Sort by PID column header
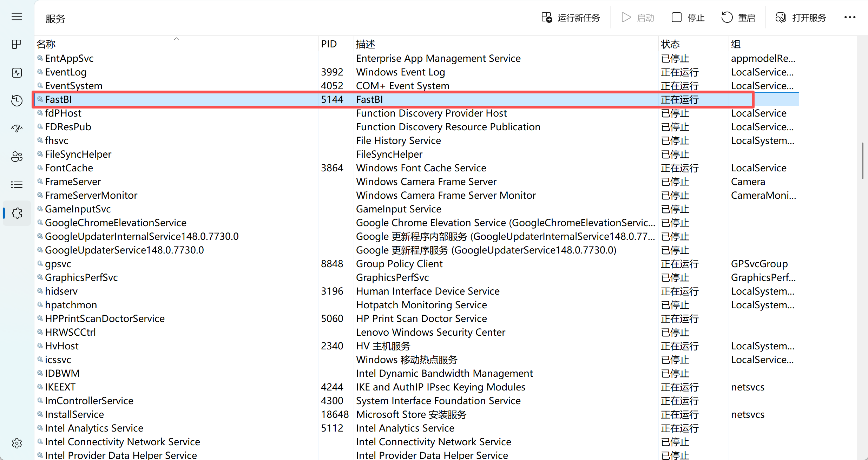868x460 pixels. pos(336,44)
